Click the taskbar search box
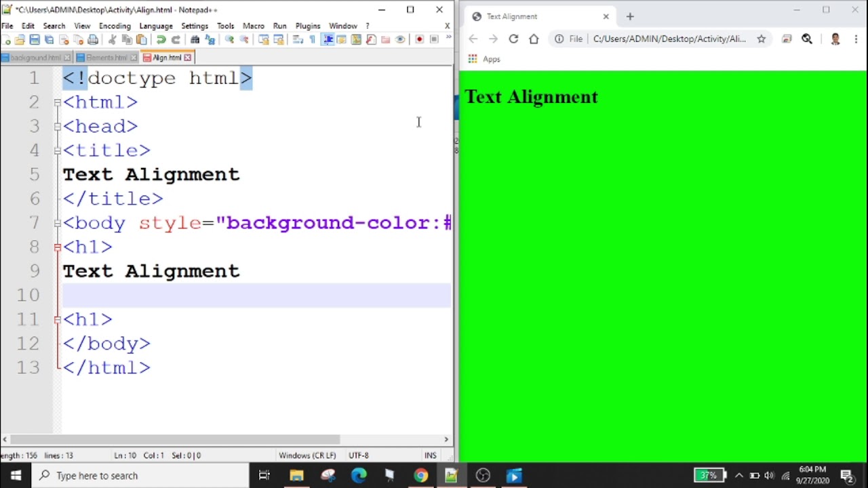 tap(140, 476)
